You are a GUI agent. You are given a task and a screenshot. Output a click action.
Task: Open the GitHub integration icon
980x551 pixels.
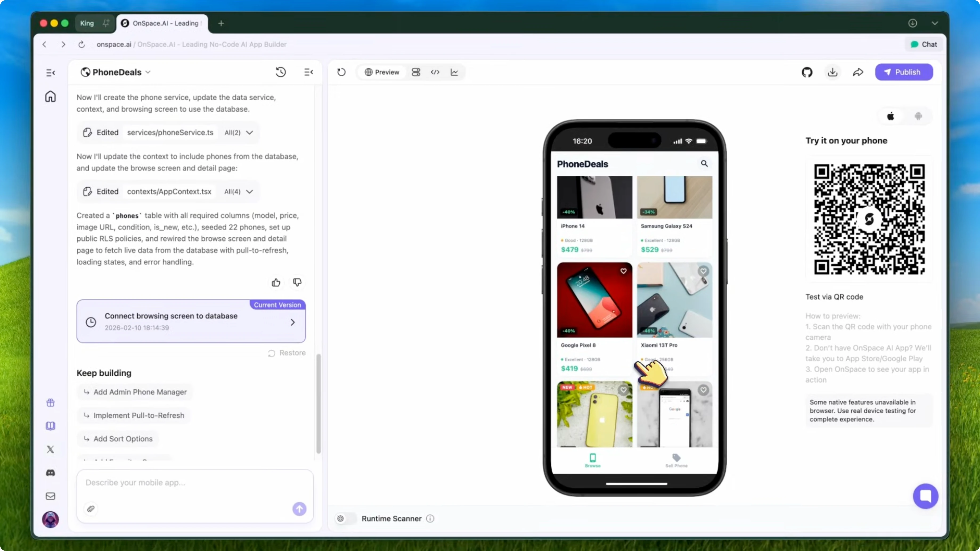click(x=807, y=72)
